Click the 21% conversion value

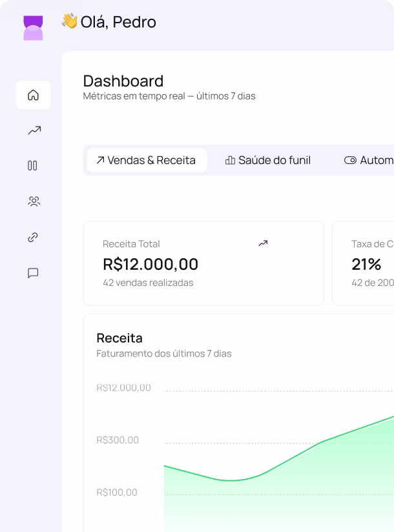(366, 264)
